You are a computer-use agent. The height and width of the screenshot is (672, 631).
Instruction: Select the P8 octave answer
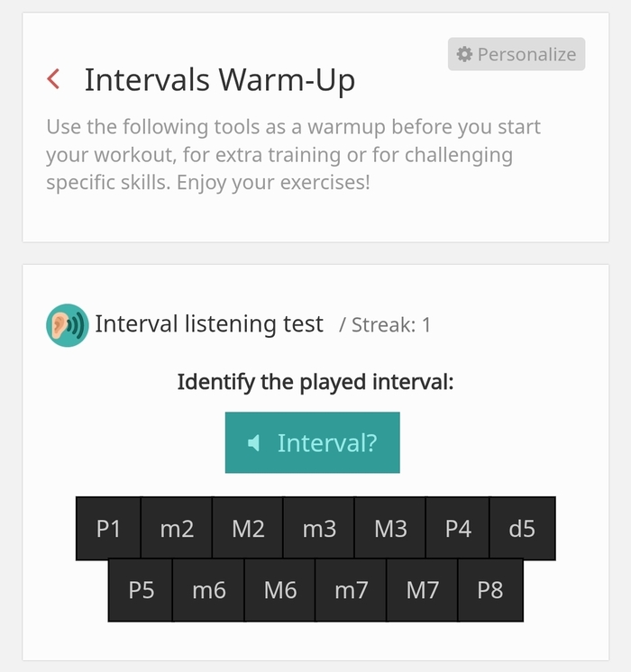[x=489, y=590]
